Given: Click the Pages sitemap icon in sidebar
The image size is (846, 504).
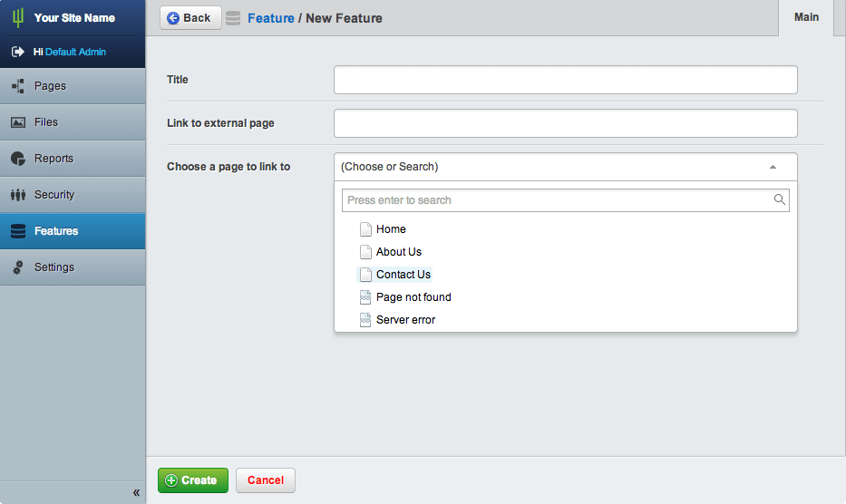Looking at the screenshot, I should [x=17, y=86].
